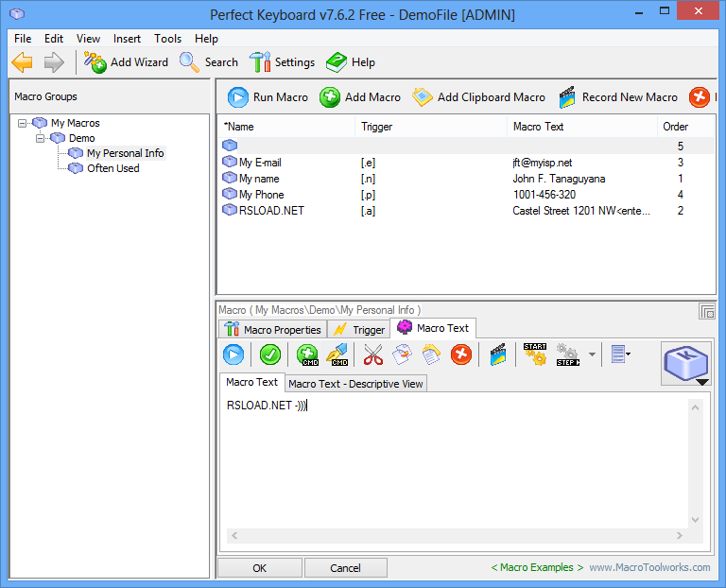The width and height of the screenshot is (726, 588).
Task: Open the File menu
Action: coord(23,39)
